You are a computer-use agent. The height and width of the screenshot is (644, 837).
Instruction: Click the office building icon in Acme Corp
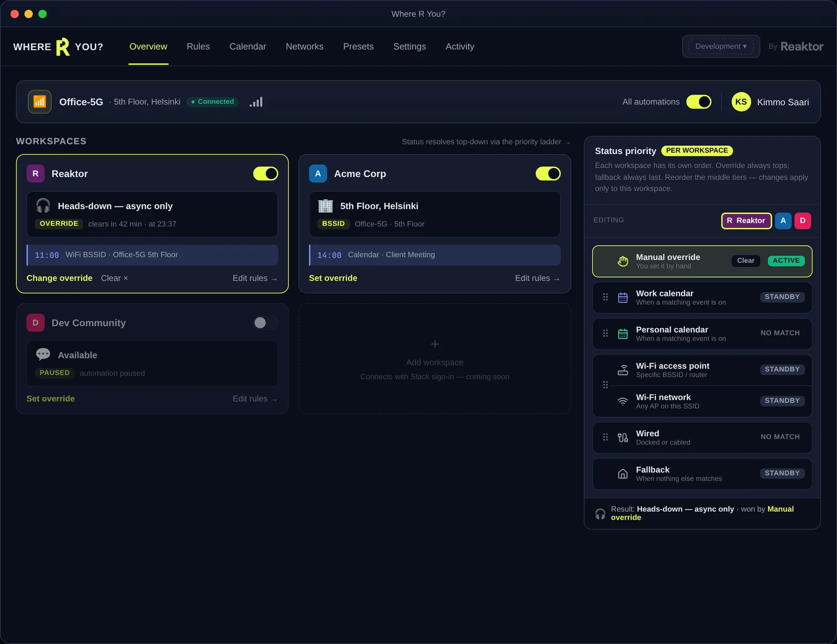click(x=325, y=206)
